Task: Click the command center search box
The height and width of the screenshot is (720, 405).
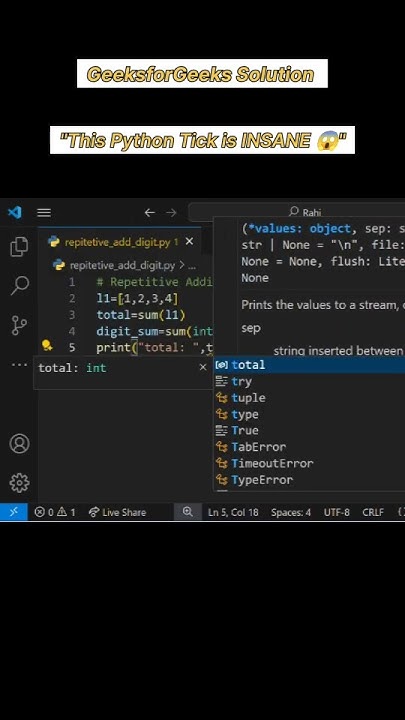Action: pyautogui.click(x=297, y=212)
